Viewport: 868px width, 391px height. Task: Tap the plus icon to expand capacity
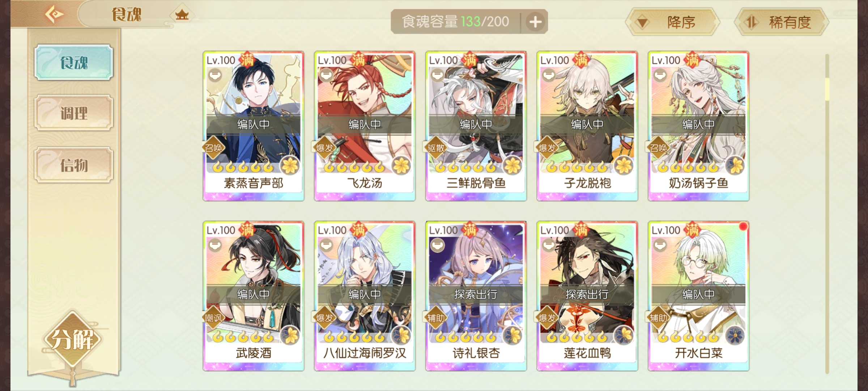(x=536, y=22)
